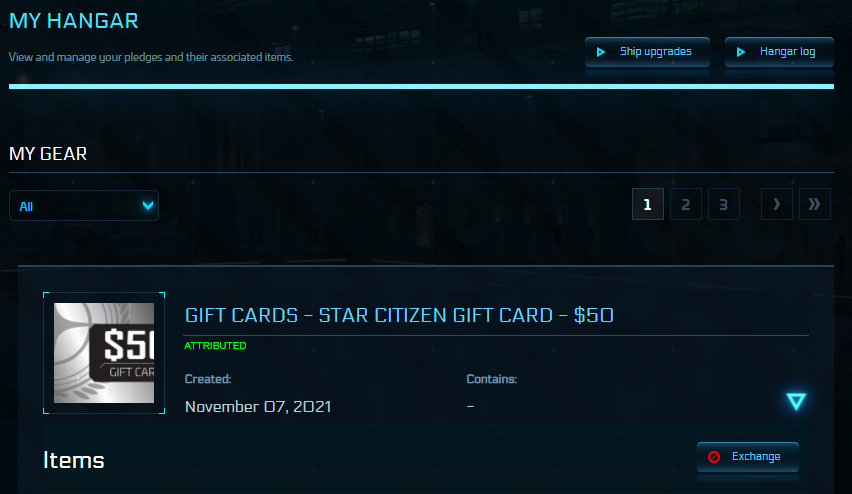Click the $50 gift card thumbnail image
This screenshot has width=852, height=494.
(x=104, y=353)
